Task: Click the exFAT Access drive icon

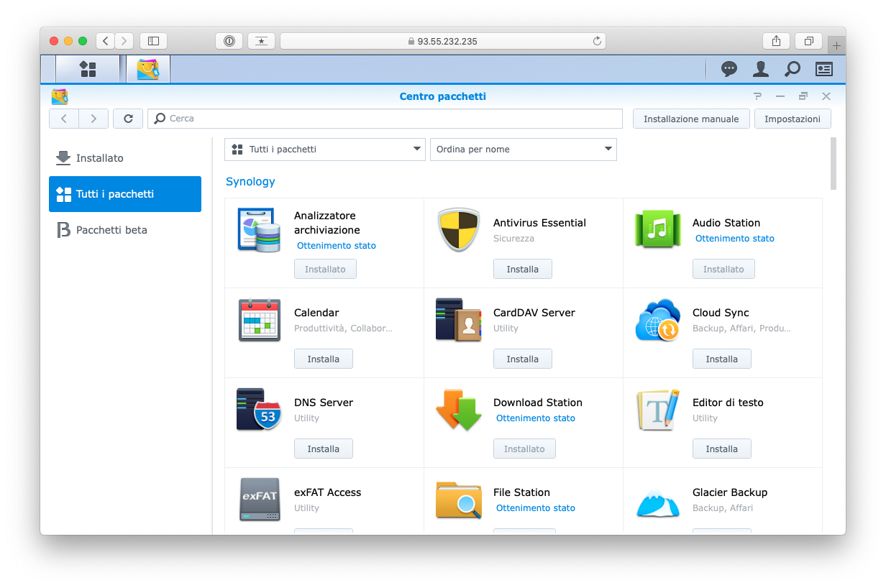Action: click(x=259, y=499)
